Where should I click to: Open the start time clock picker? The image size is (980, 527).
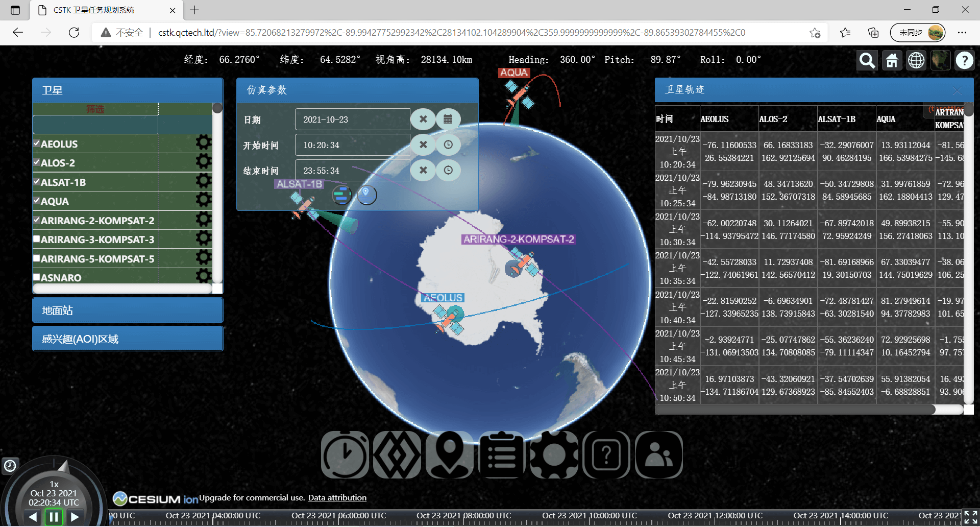click(448, 145)
